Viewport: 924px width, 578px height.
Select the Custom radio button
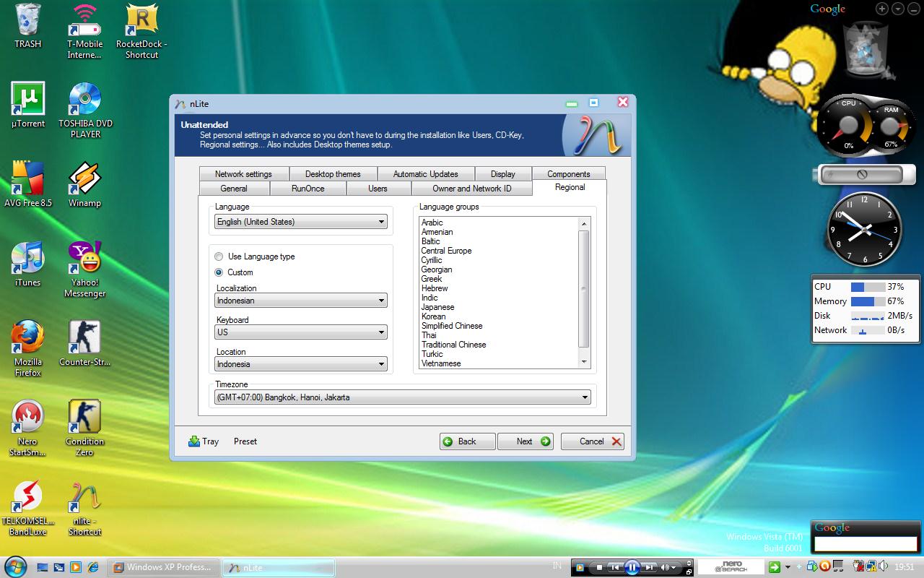tap(219, 272)
